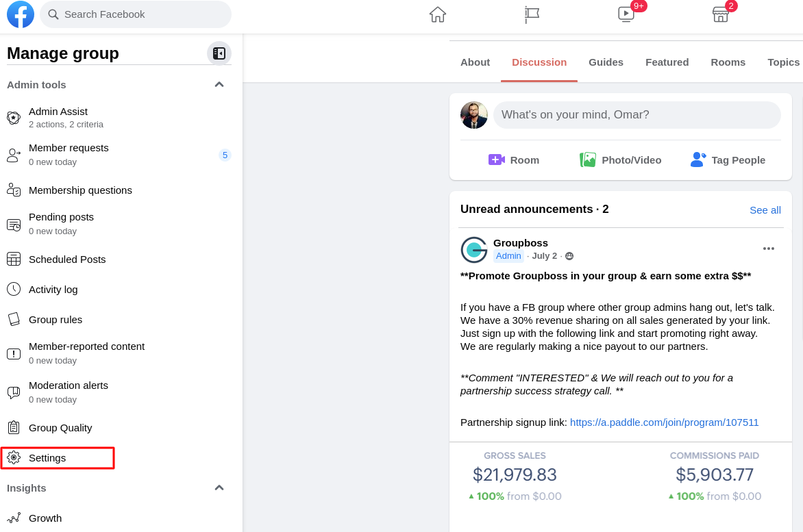Click the July 2 post date
803x532 pixels.
(545, 256)
